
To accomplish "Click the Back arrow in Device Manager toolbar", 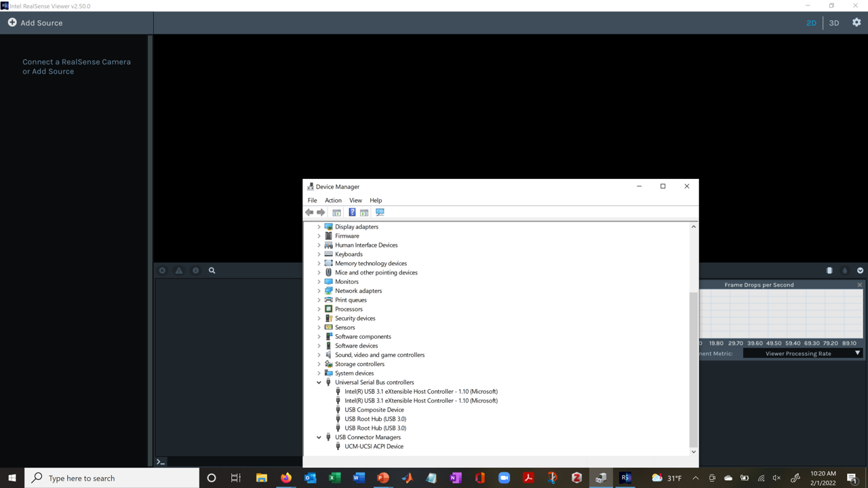I will coord(309,212).
